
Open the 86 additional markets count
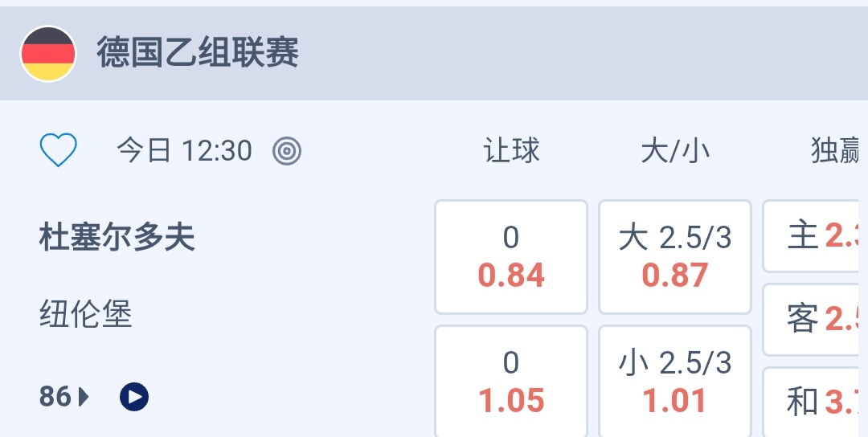click(55, 396)
